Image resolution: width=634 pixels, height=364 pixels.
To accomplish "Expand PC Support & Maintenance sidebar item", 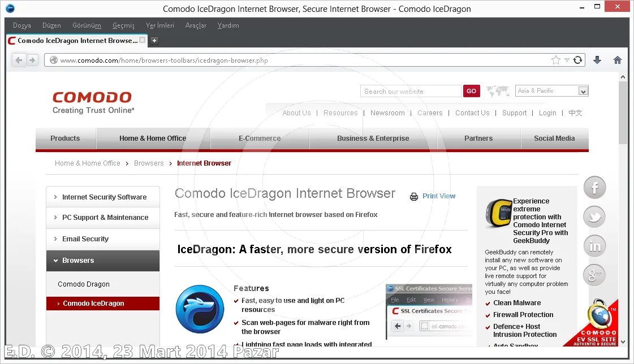I will point(103,218).
